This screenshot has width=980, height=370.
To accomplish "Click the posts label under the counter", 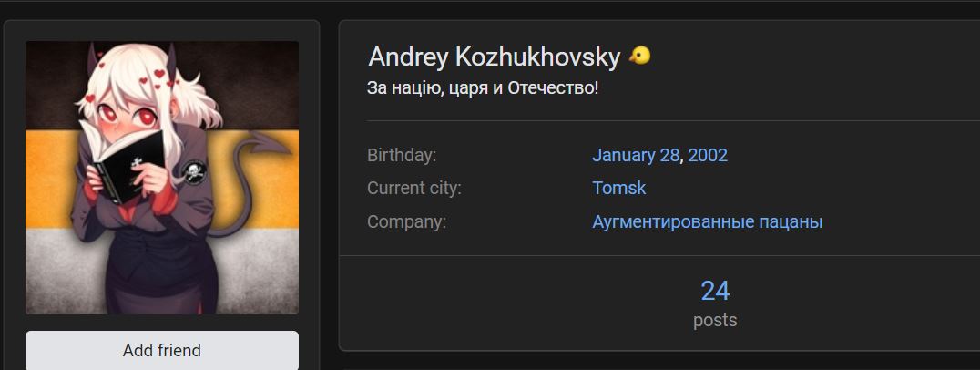I will tap(715, 320).
